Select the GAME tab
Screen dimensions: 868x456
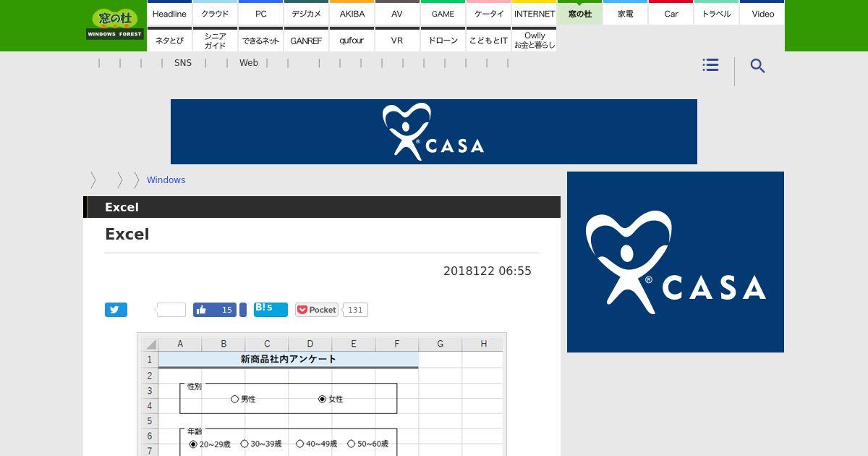pos(443,13)
